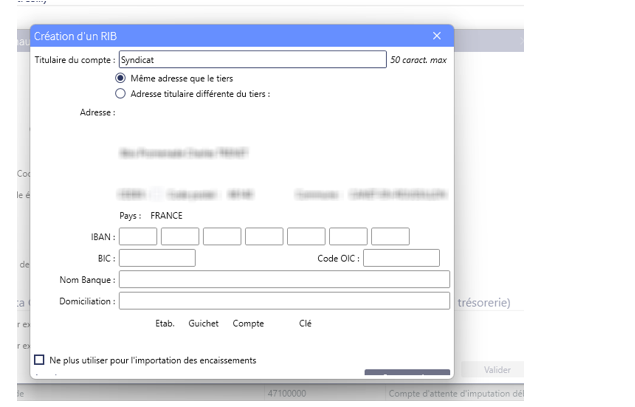Image resolution: width=635 pixels, height=407 pixels.
Task: Select Même adresse que le tiers option
Action: coord(121,78)
